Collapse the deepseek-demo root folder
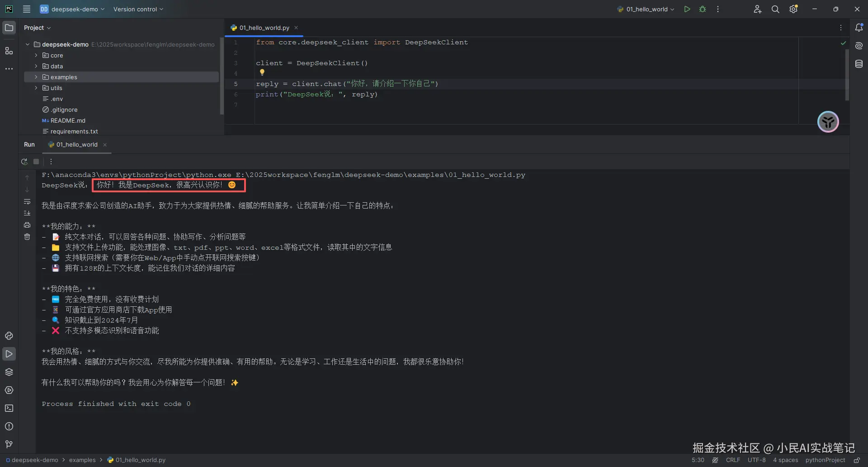 28,44
